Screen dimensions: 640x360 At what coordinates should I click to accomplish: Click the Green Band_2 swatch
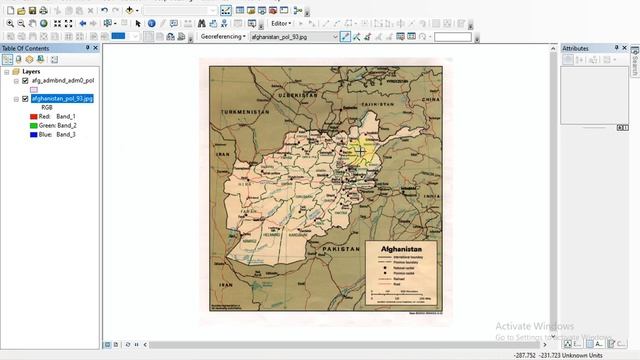coord(34,126)
